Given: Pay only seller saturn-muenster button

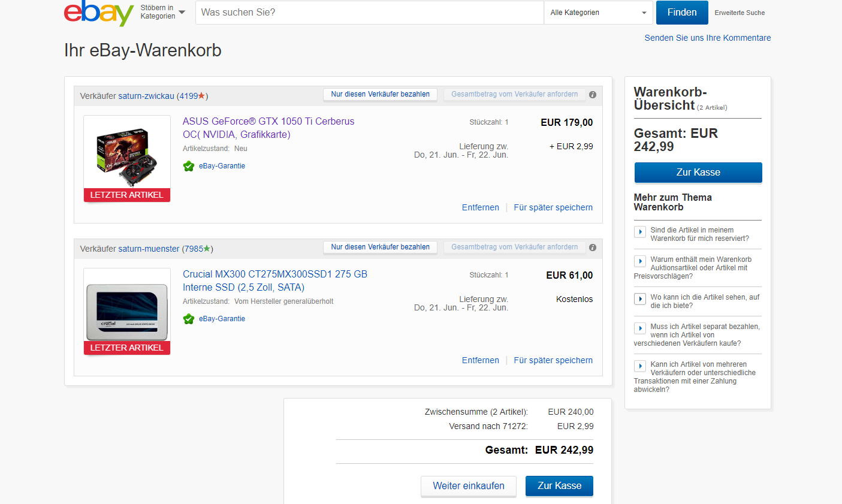Looking at the screenshot, I should (381, 247).
